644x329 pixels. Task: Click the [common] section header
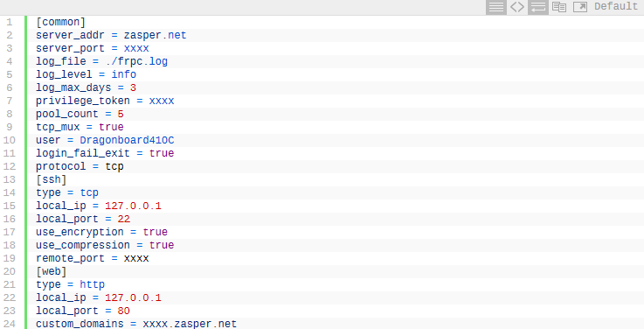click(61, 22)
